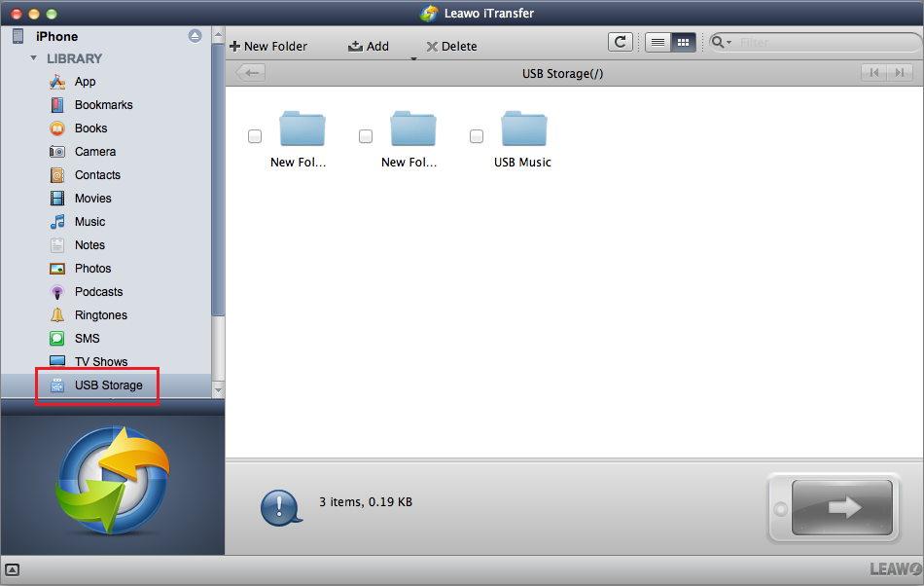
Task: Select USB Storage in the sidebar
Action: (x=108, y=385)
